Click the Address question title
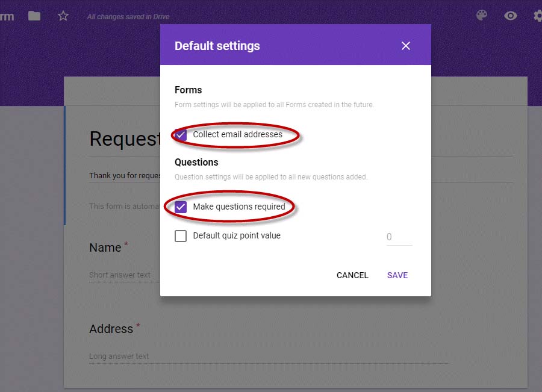Viewport: 542px width, 392px height. (x=111, y=329)
